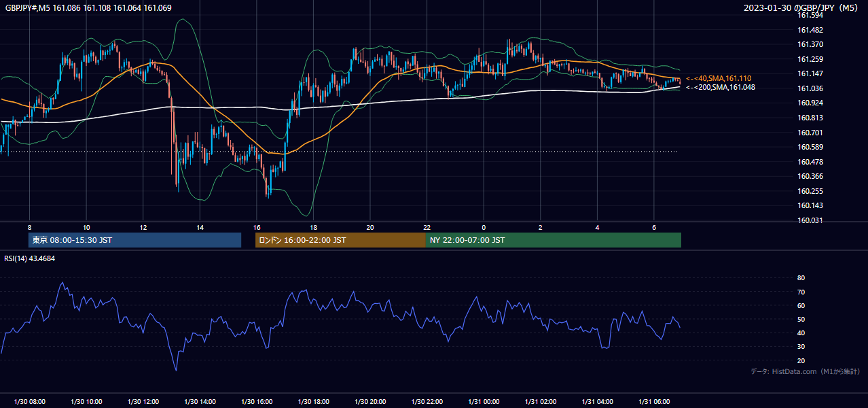Click price axis value 160.924
Viewport: 868px width, 408px height.
[x=810, y=103]
